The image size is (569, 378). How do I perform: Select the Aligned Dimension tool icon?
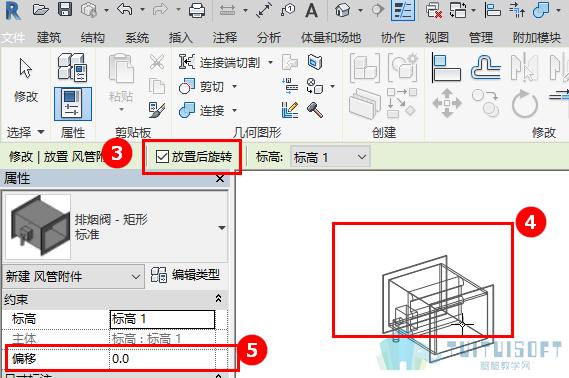[264, 10]
